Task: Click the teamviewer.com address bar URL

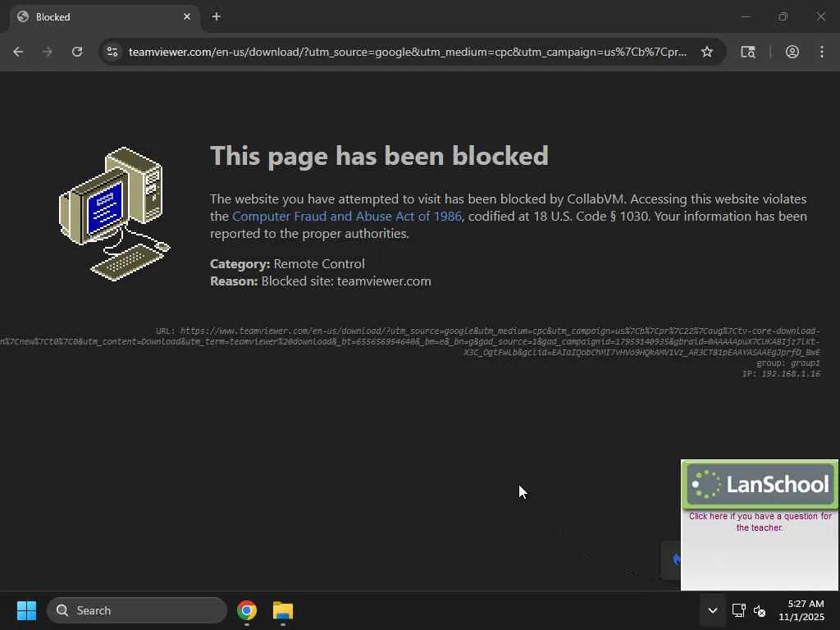Action: 408,52
